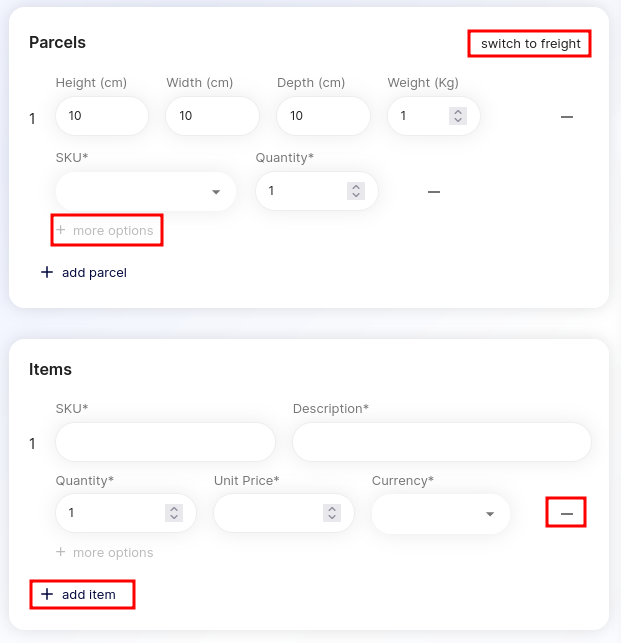Adjust the Weight (Kg) stepper arrows
The image size is (621, 643).
(458, 116)
